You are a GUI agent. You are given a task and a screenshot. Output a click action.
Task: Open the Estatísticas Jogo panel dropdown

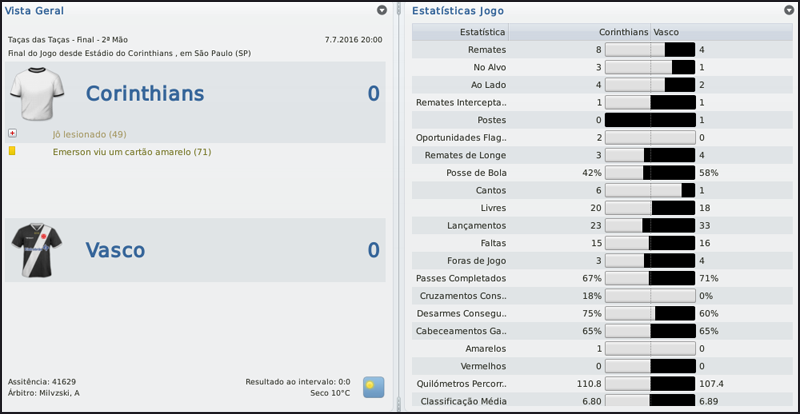(789, 10)
